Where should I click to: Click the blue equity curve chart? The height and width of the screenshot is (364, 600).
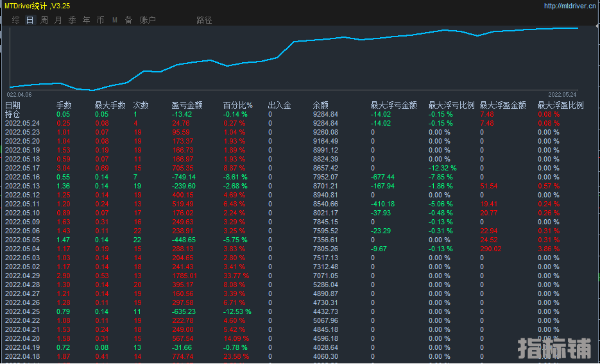click(x=294, y=58)
